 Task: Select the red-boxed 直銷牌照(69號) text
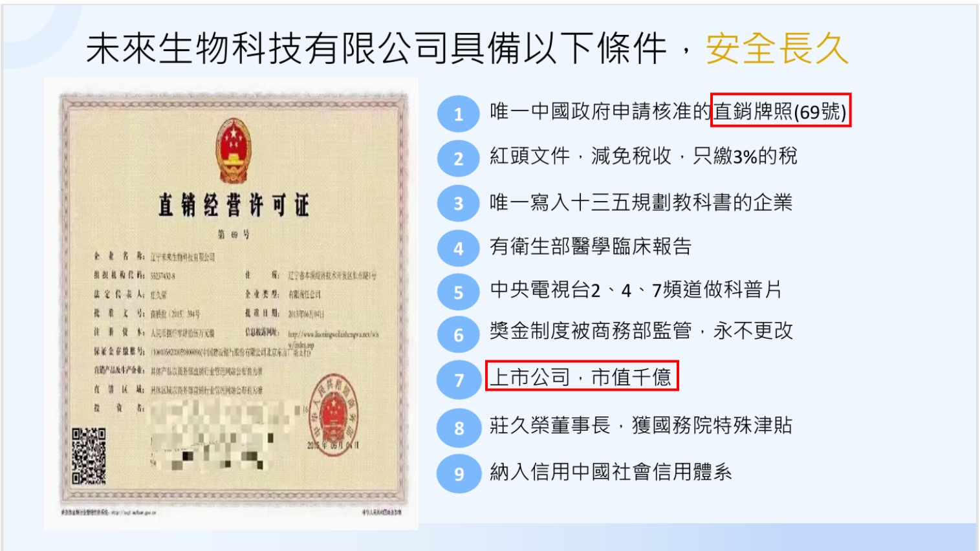click(x=780, y=110)
